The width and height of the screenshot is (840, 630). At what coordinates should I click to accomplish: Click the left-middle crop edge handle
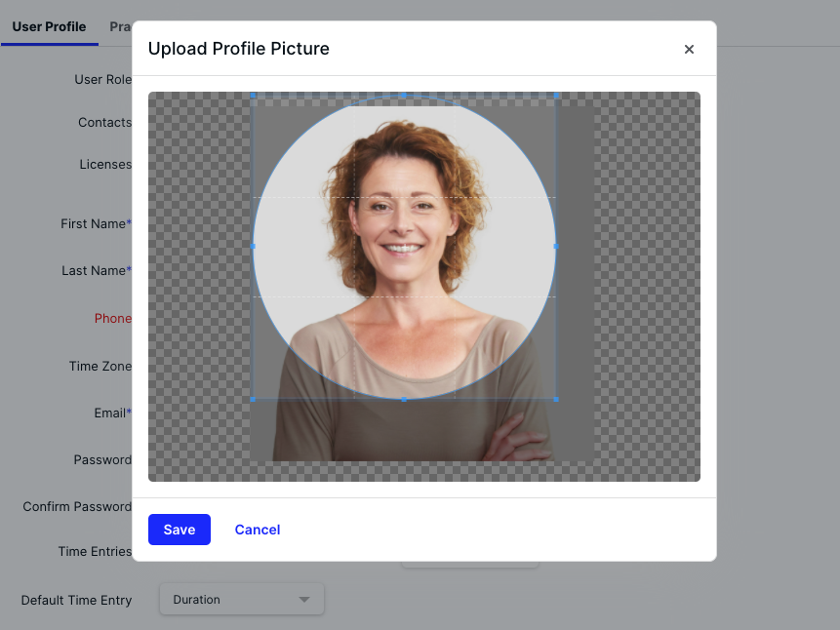(254, 247)
